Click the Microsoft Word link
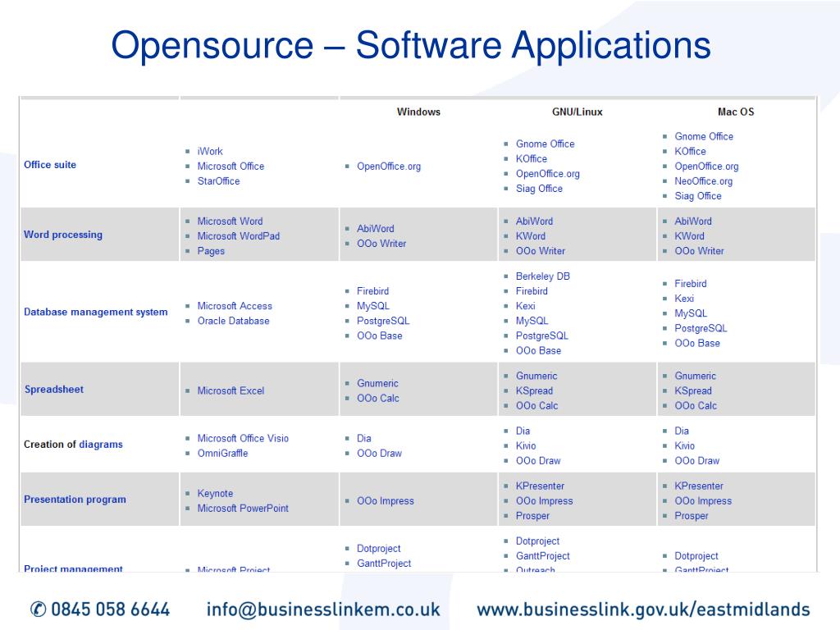The width and height of the screenshot is (840, 630). (230, 221)
